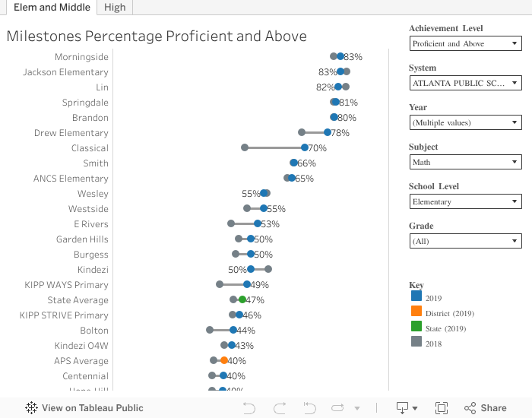The width and height of the screenshot is (532, 418).
Task: Click the orange District (2019) key swatch
Action: click(416, 312)
